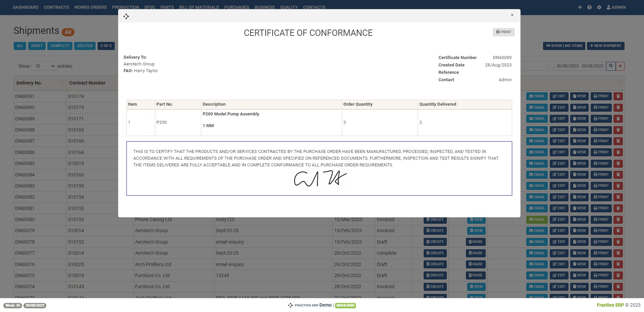Delete shipment DN60091 using its trash icon
This screenshot has height=312, width=644.
[618, 96]
